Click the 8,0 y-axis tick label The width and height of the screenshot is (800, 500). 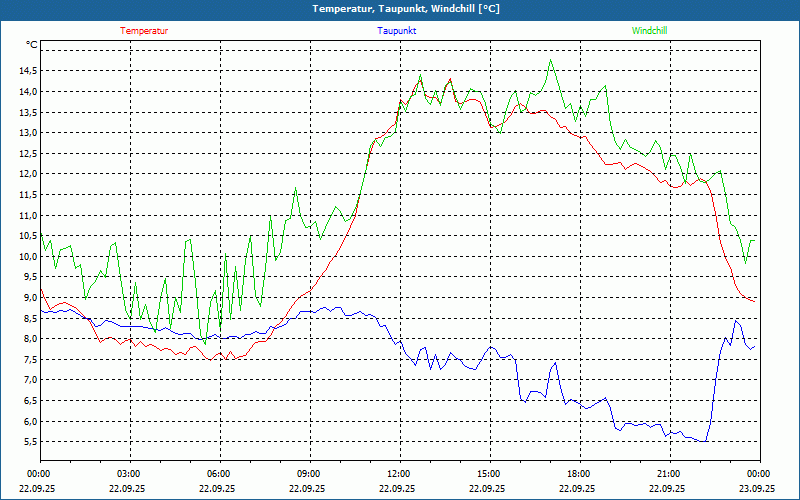coord(28,338)
